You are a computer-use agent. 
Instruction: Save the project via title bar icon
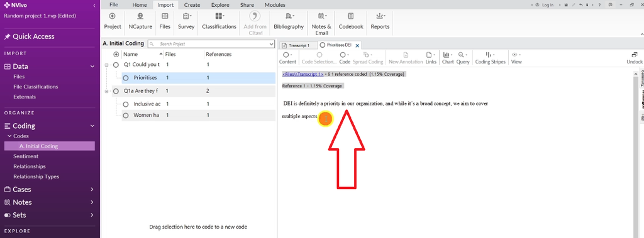567,5
